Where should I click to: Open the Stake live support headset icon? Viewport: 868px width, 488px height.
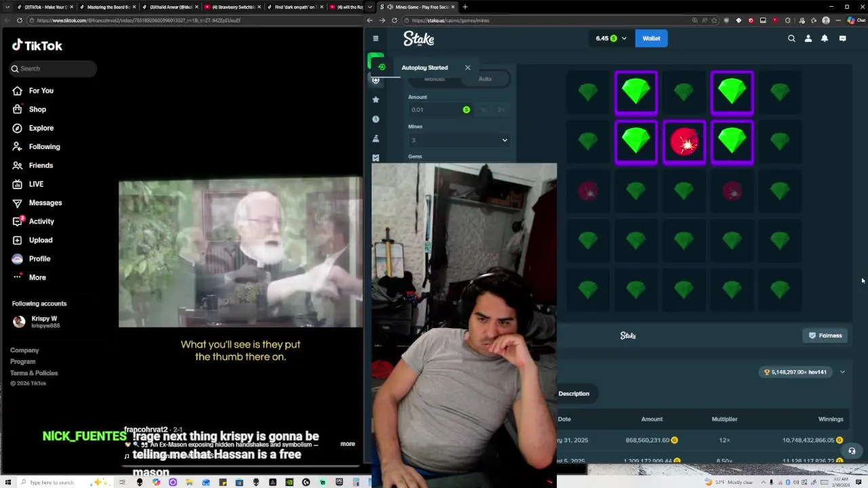click(x=852, y=451)
